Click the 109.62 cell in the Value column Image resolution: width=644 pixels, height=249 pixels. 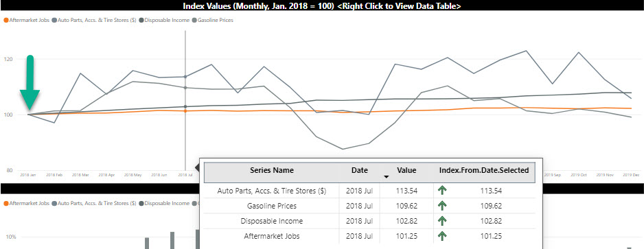pos(406,206)
